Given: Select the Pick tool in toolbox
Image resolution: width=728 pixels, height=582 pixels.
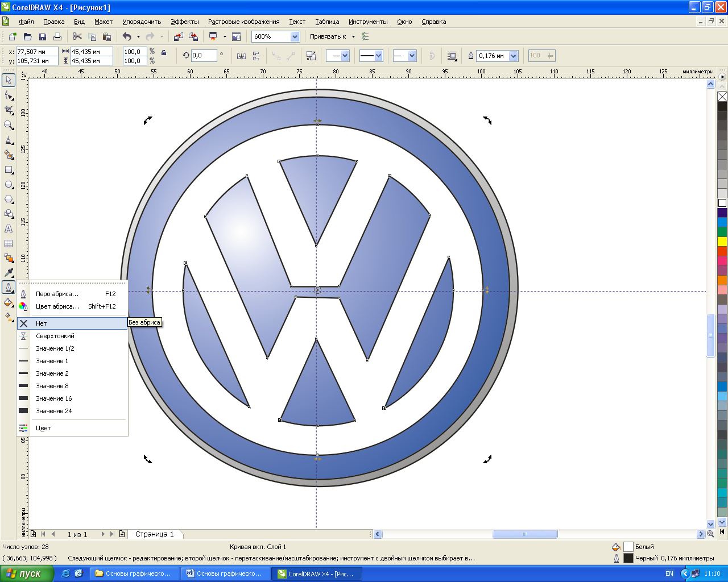Looking at the screenshot, I should tap(9, 80).
